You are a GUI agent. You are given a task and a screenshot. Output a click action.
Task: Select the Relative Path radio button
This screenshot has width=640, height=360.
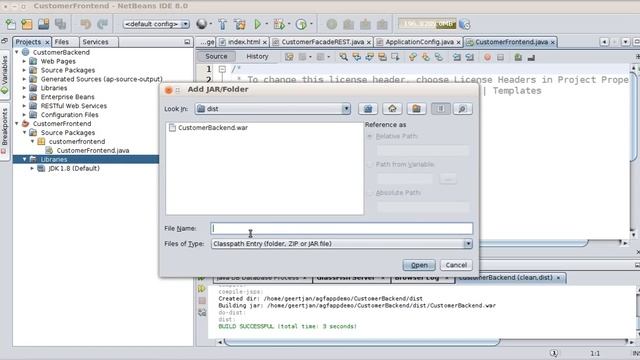(x=370, y=136)
